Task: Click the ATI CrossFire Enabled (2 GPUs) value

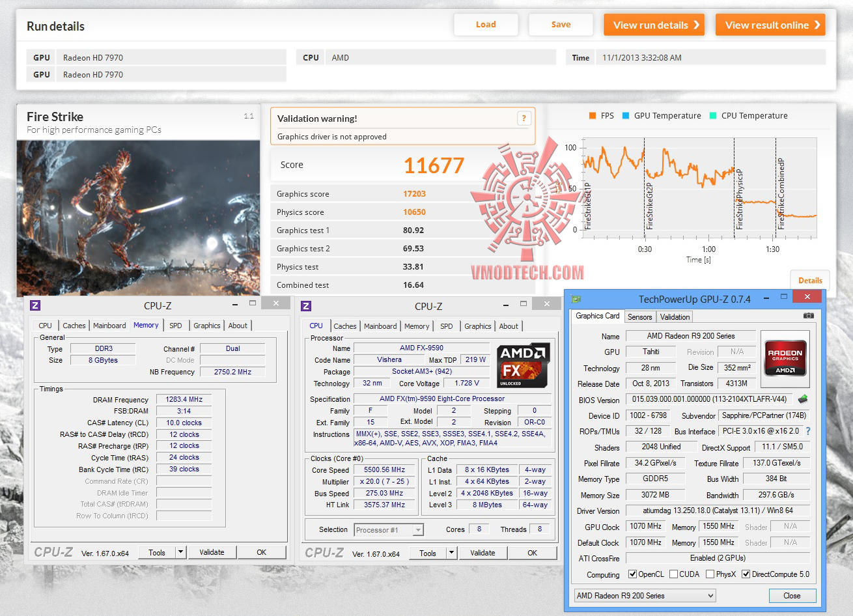Action: [718, 558]
